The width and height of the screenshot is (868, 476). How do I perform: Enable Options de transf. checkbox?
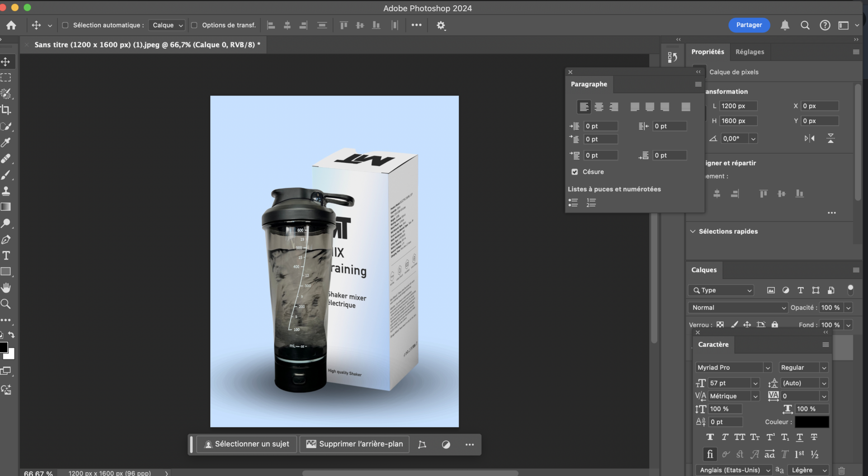[x=194, y=25]
